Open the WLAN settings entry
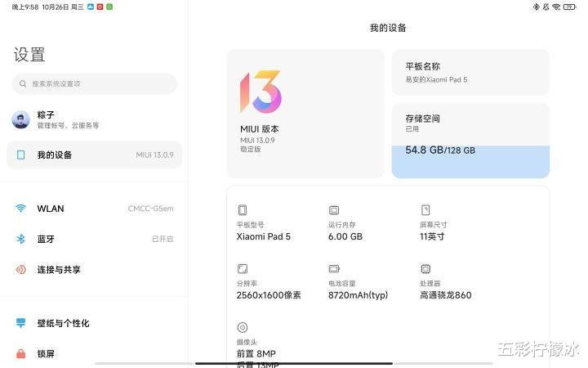The height and width of the screenshot is (368, 588). pyautogui.click(x=94, y=209)
